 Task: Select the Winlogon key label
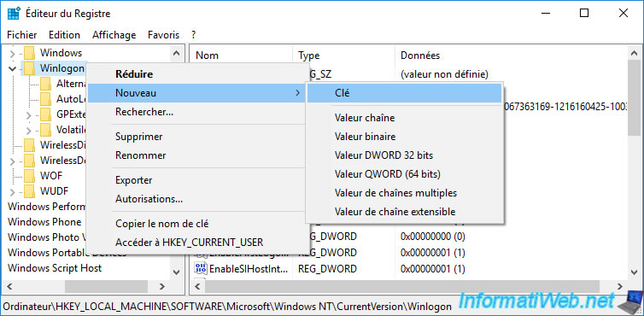(x=62, y=68)
